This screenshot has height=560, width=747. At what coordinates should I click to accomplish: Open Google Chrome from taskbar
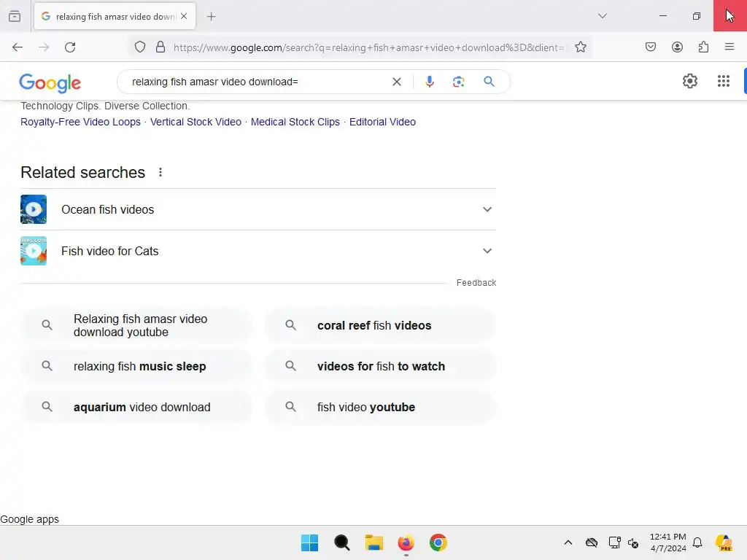438,542
